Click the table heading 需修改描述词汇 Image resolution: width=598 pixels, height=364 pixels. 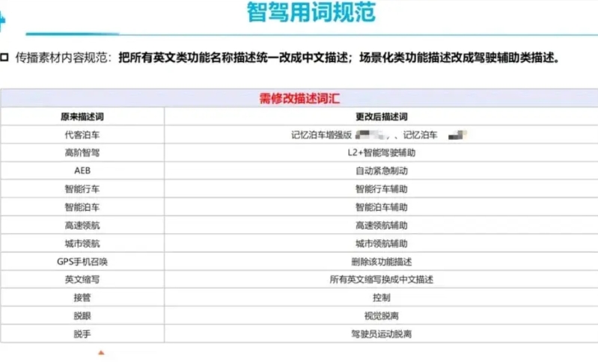click(299, 99)
